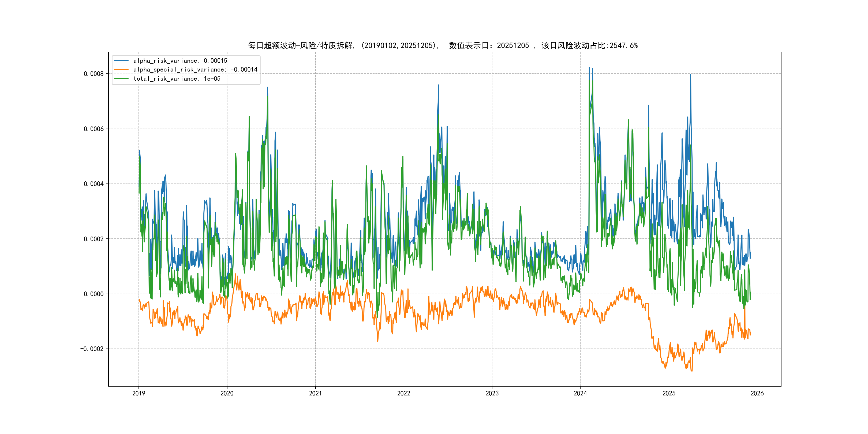Image resolution: width=868 pixels, height=434 pixels.
Task: Click the 2020 x-axis tick label
Action: pyautogui.click(x=227, y=393)
